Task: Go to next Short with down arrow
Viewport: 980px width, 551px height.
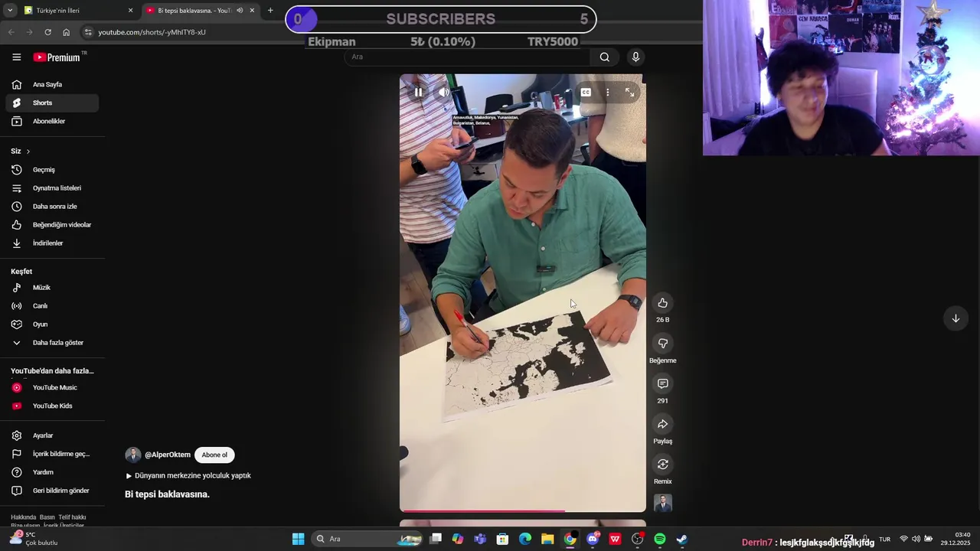Action: tap(955, 318)
